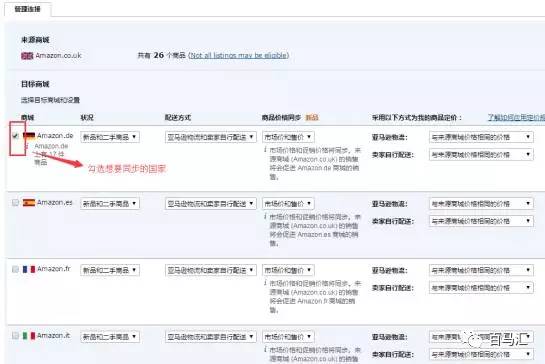The height and width of the screenshot is (364, 545).
Task: Check the Amazon.fr marketplace checkbox
Action: [15, 269]
